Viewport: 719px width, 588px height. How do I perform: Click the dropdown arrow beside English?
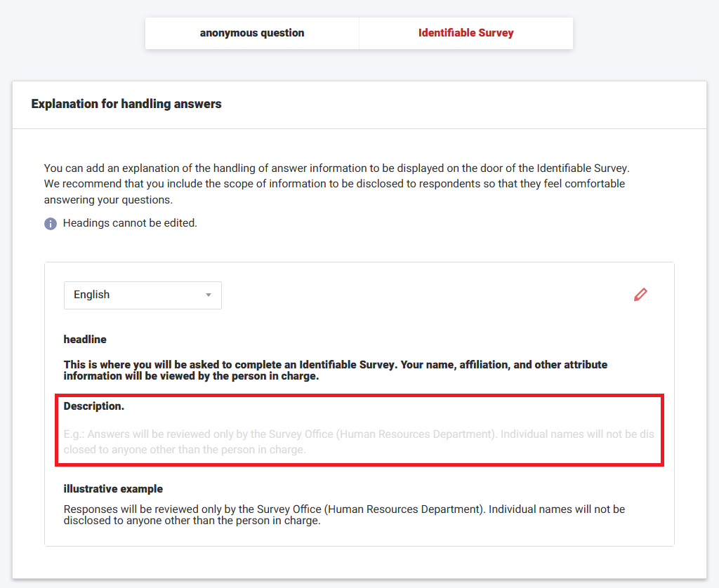pyautogui.click(x=208, y=295)
